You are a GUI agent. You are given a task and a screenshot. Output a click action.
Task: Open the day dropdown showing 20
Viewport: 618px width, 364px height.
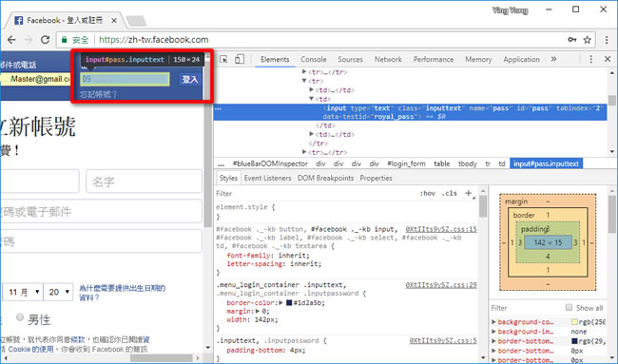coord(58,293)
